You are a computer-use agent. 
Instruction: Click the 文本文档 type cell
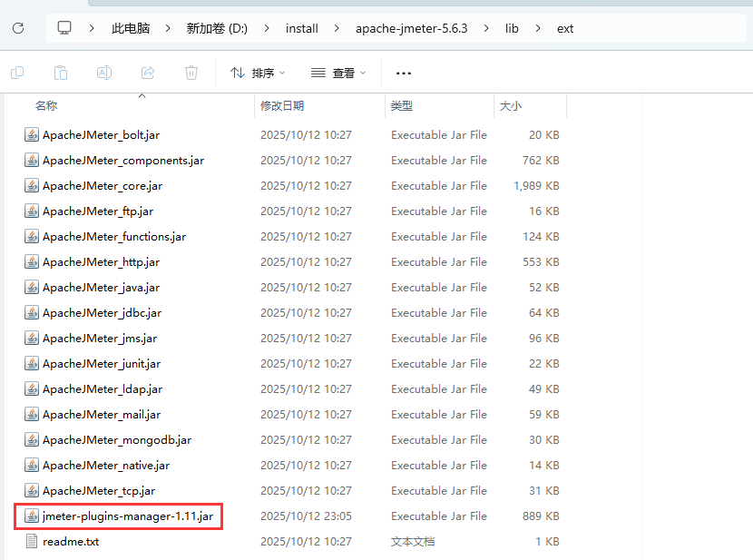[413, 542]
